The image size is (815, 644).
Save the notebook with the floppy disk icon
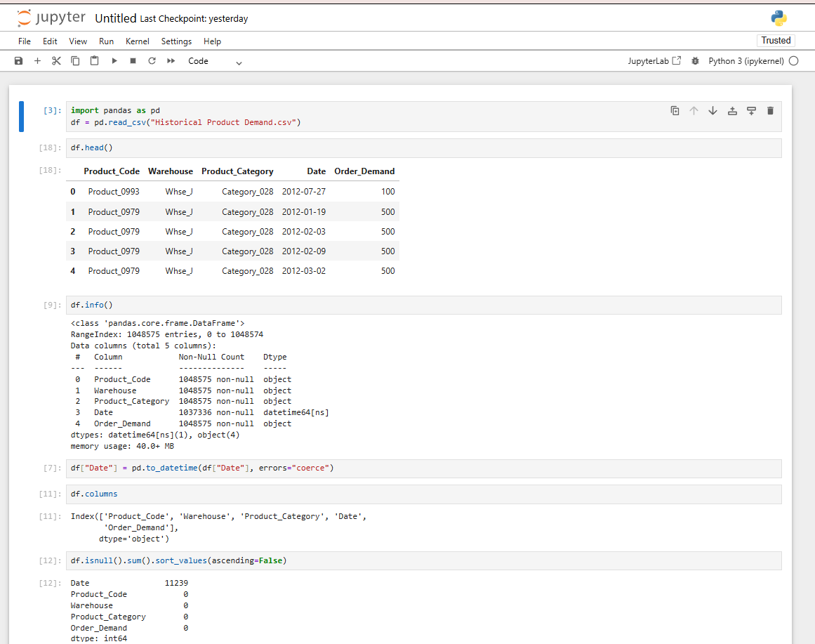click(x=19, y=61)
